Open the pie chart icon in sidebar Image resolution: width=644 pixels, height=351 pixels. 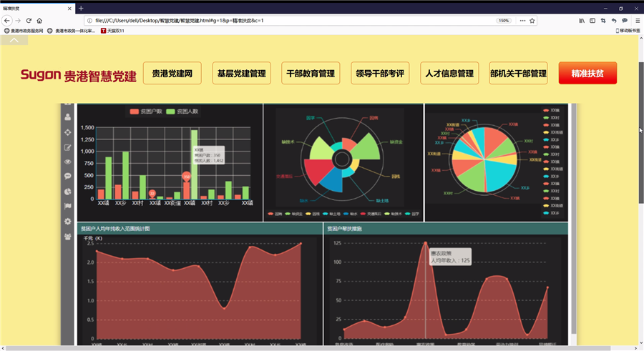(68, 192)
